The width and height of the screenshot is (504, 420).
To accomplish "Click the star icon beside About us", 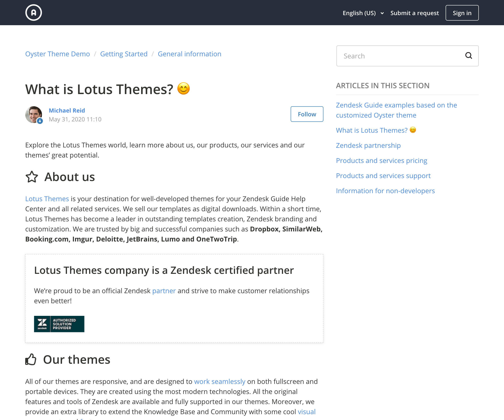I will point(32,177).
